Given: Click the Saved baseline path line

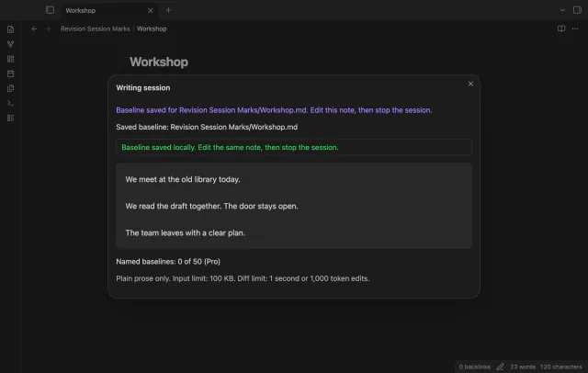Looking at the screenshot, I should [207, 127].
